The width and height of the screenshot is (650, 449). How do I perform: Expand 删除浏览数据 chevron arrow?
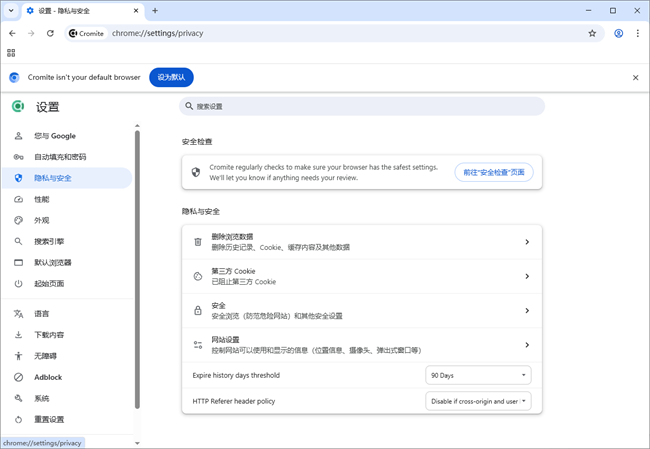527,242
